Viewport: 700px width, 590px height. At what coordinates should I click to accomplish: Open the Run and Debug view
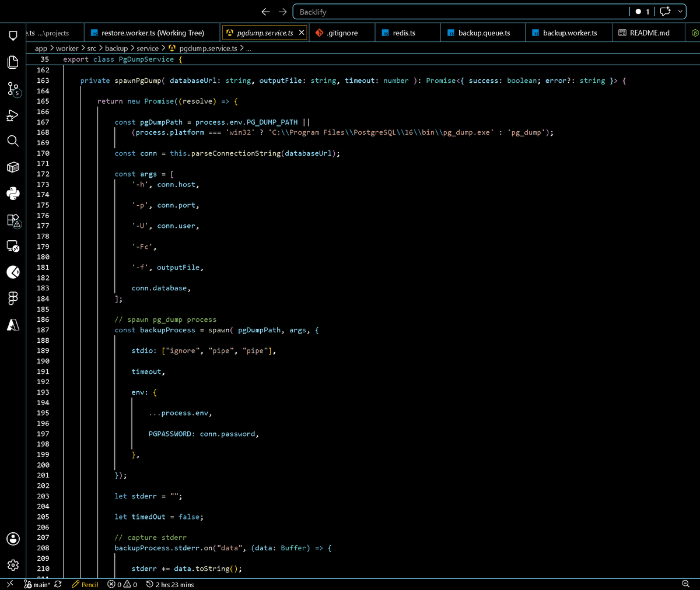(13, 115)
